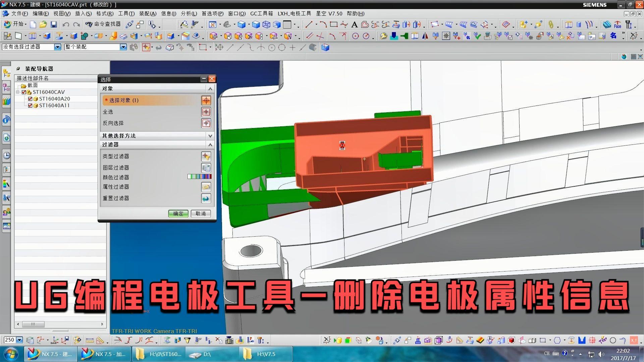The height and width of the screenshot is (362, 644).
Task: Uncheck the ST16040A11 component checkbox
Action: pos(30,105)
